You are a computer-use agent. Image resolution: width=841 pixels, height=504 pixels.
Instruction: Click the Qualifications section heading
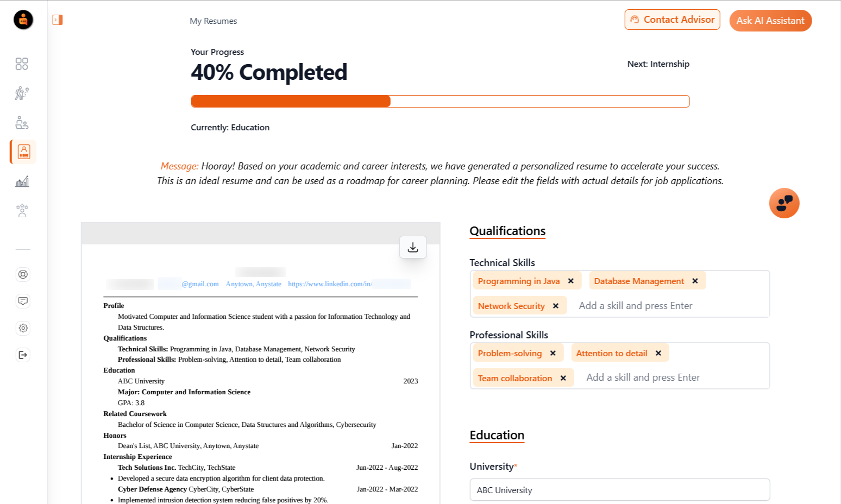pyautogui.click(x=507, y=231)
